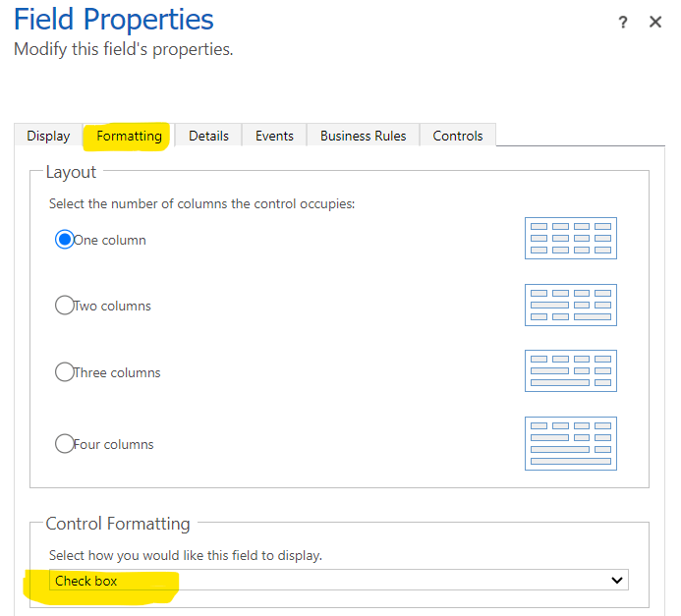This screenshot has width=681, height=616.
Task: Click the four columns layout preview icon
Action: [571, 443]
